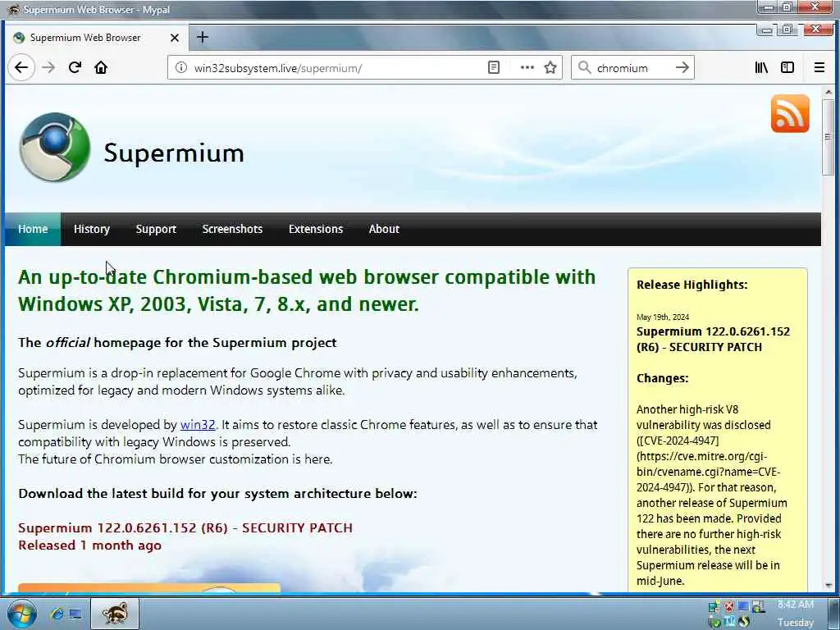Launch Internet Explorer from quick launch
Image resolution: width=840 pixels, height=630 pixels.
point(57,614)
